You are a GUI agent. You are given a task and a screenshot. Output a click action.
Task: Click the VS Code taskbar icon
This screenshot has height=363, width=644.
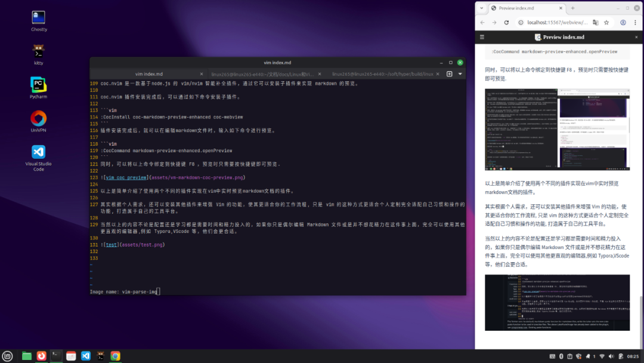[86, 356]
